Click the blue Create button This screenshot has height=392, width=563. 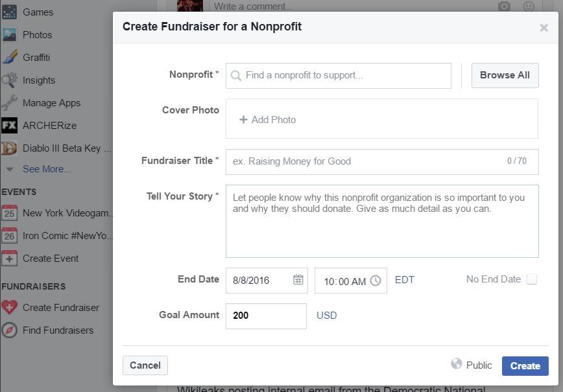point(525,366)
